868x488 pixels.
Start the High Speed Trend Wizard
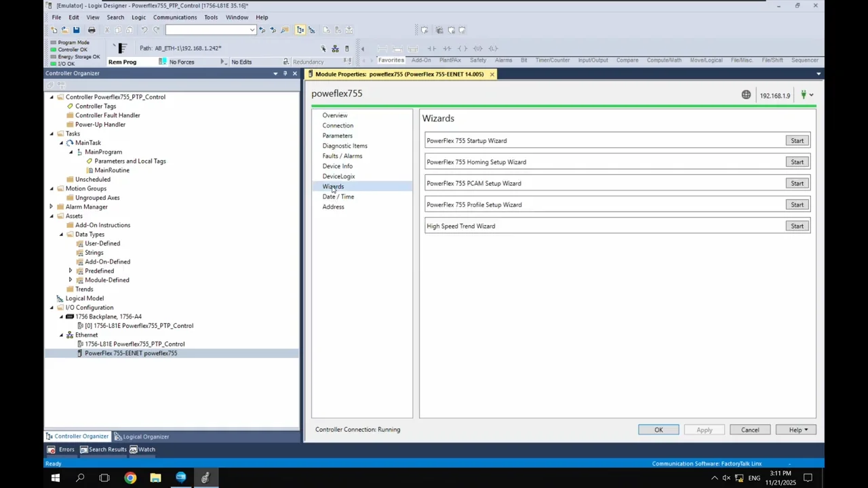[x=797, y=226]
